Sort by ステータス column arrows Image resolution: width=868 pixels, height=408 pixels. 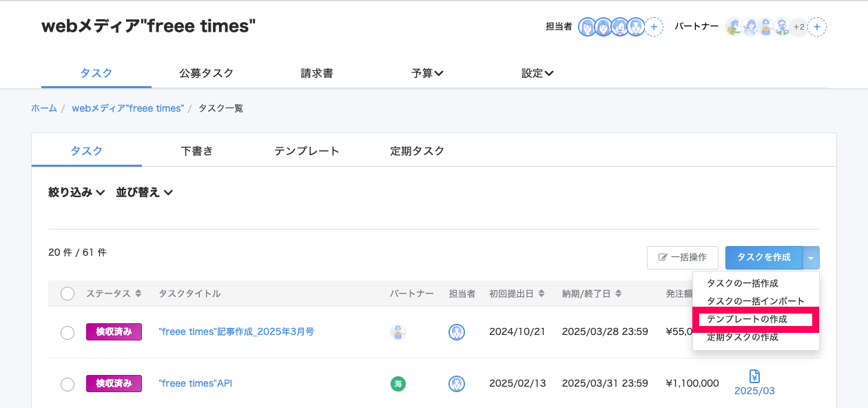point(138,294)
